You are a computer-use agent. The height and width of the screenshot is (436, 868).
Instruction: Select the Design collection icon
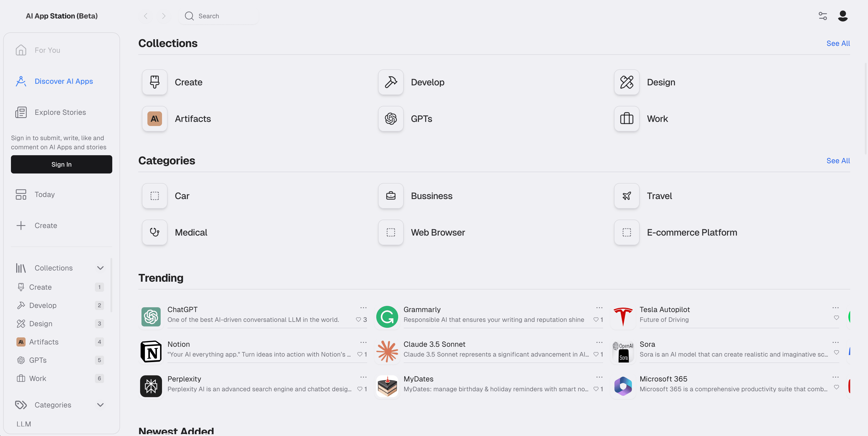pos(626,82)
